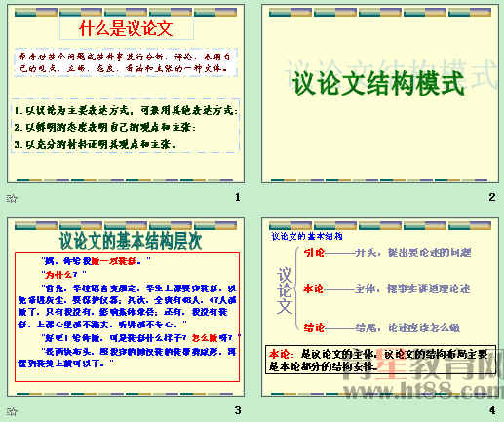
Task: Click the line starting '1. 以议论为主要表达方式'
Action: coord(126,111)
